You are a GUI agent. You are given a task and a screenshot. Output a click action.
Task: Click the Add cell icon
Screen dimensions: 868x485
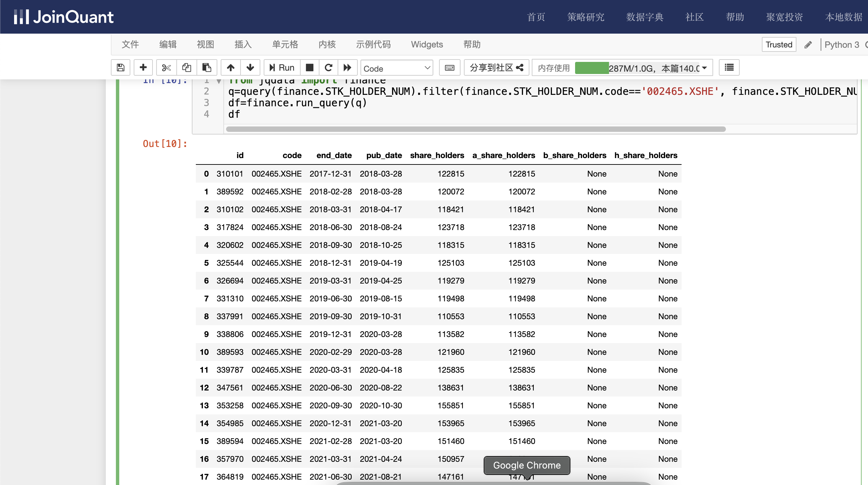144,67
